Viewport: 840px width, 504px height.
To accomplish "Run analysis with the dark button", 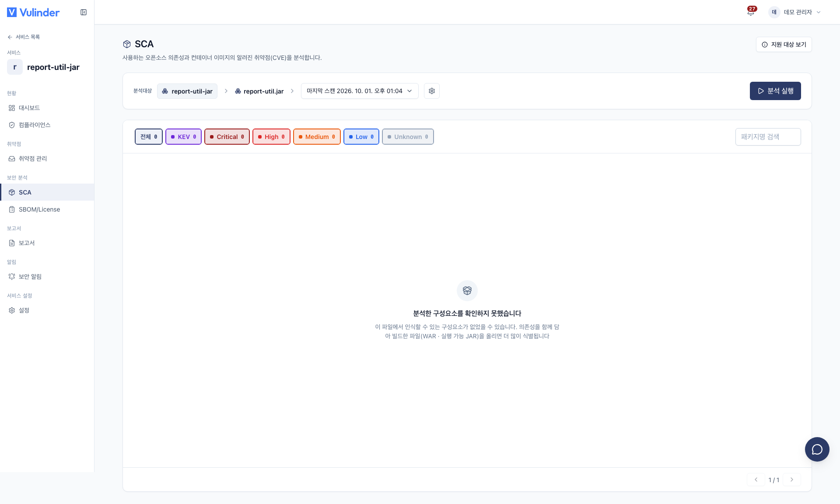I will (x=775, y=91).
